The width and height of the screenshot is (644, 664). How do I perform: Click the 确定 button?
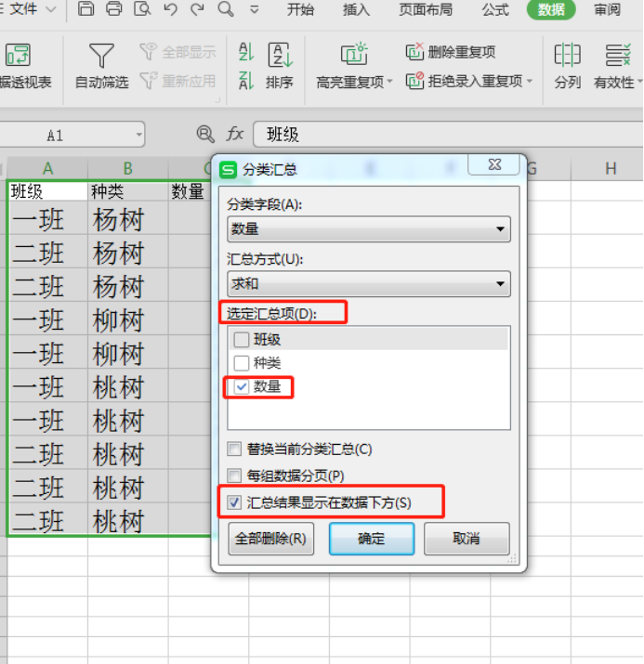[x=372, y=539]
